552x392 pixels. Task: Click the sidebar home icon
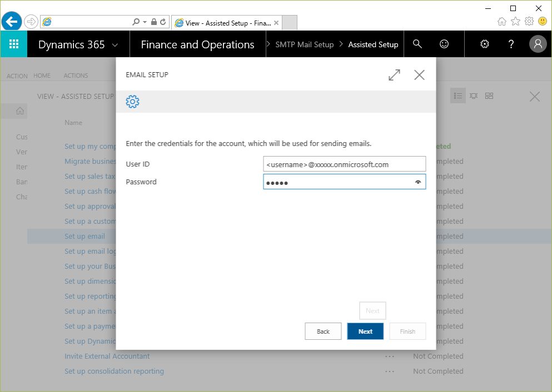tap(19, 111)
